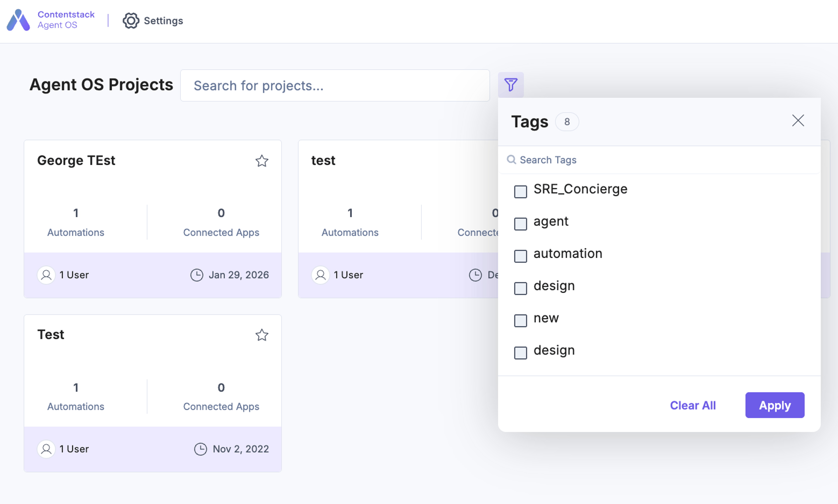
Task: Click the Apply button
Action: click(775, 405)
